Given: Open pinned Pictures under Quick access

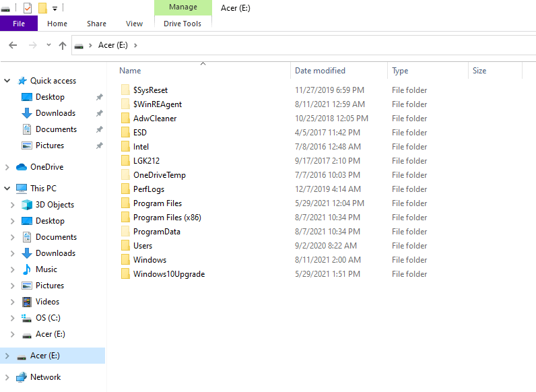Looking at the screenshot, I should click(x=50, y=145).
